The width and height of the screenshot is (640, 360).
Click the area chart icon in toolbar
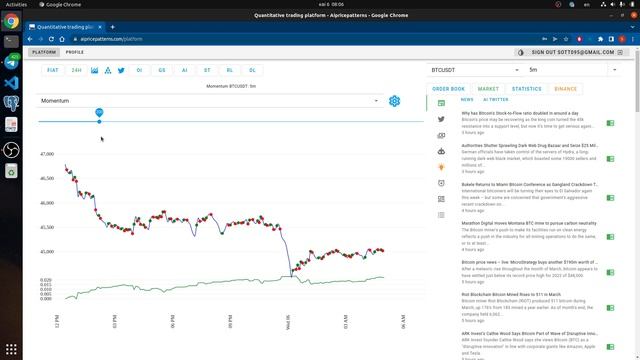point(94,70)
